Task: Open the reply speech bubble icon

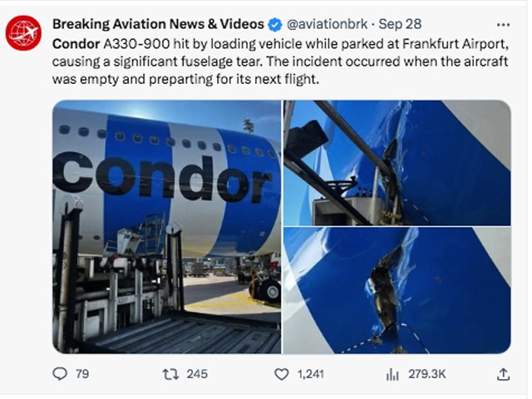Action: (59, 374)
